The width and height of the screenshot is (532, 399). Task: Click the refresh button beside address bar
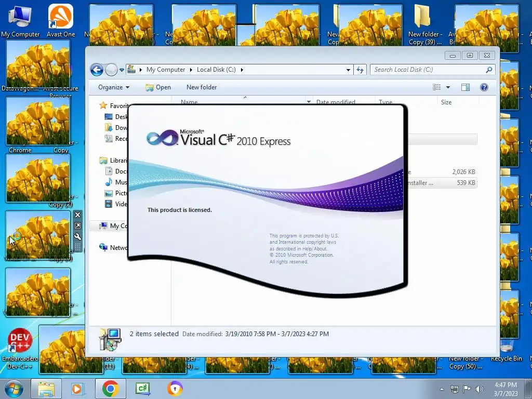pos(360,70)
